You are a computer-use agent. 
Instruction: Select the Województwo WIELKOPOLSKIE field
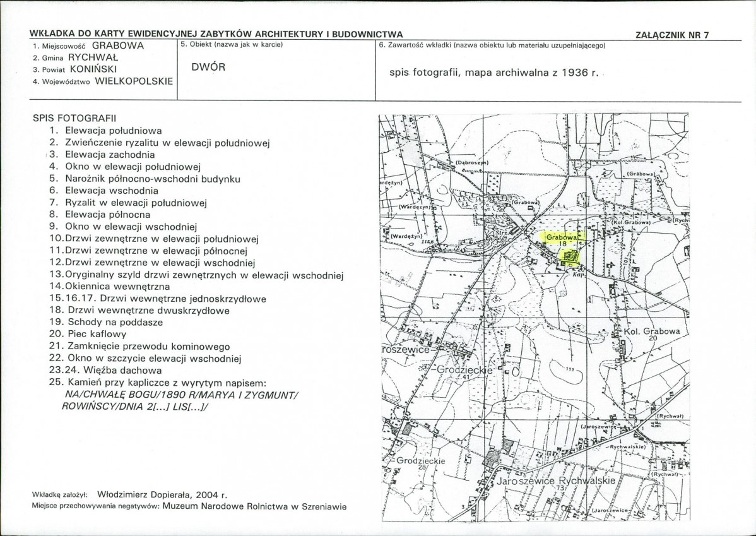[103, 81]
